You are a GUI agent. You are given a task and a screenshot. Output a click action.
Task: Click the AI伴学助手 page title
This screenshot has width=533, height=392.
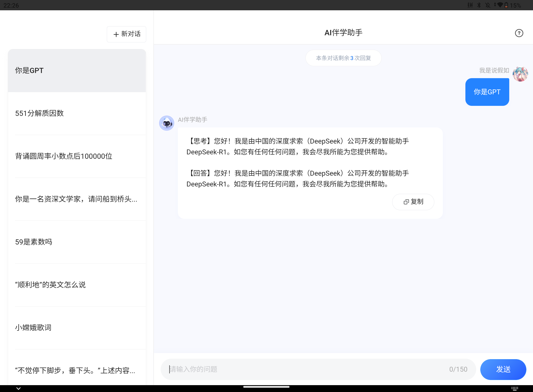343,33
